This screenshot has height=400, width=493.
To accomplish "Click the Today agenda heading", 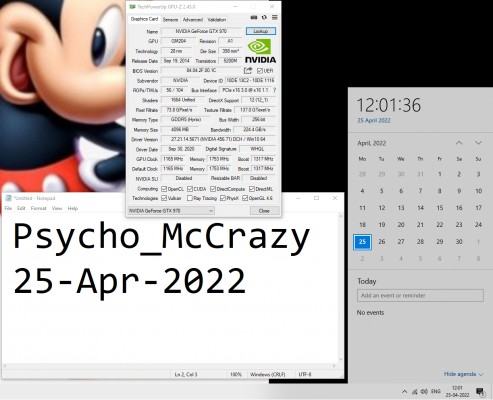I will (367, 281).
